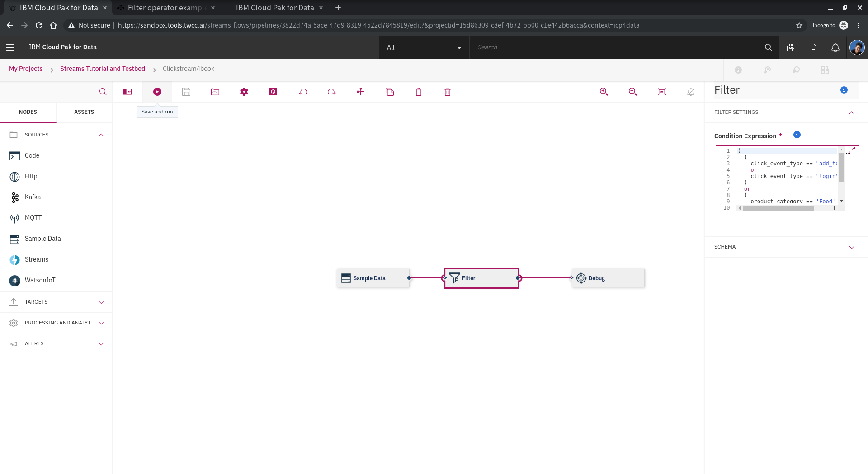Screen dimensions: 868x474
Task: Click the header search magnifier icon
Action: click(768, 47)
